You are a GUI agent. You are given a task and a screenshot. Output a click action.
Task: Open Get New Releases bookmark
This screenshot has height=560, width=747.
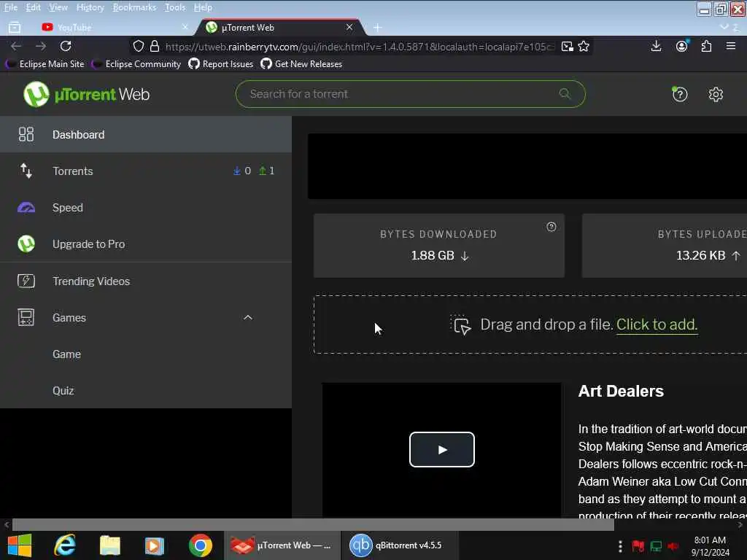[301, 64]
